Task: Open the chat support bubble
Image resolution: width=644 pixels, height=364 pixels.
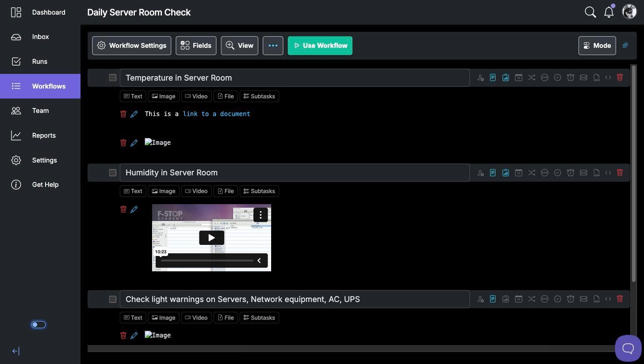Action: pos(628,348)
